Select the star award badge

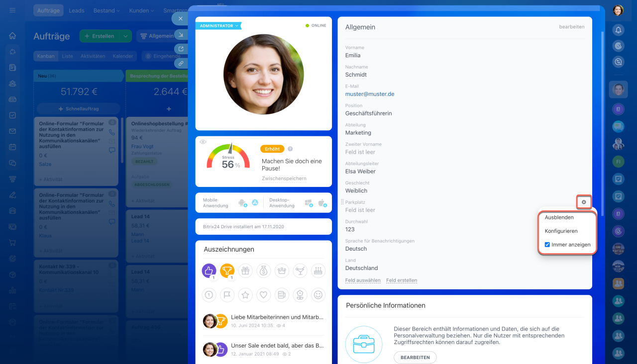click(x=245, y=295)
